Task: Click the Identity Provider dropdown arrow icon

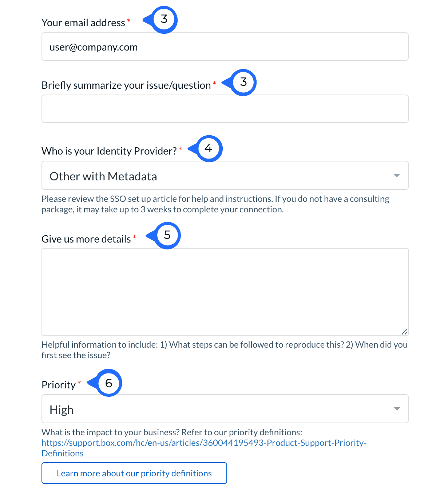Action: coord(397,176)
